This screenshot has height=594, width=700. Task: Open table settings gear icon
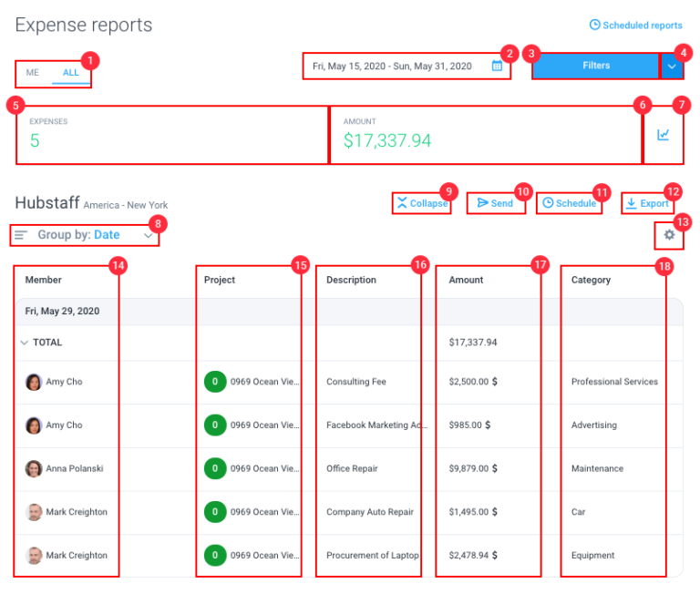point(670,235)
